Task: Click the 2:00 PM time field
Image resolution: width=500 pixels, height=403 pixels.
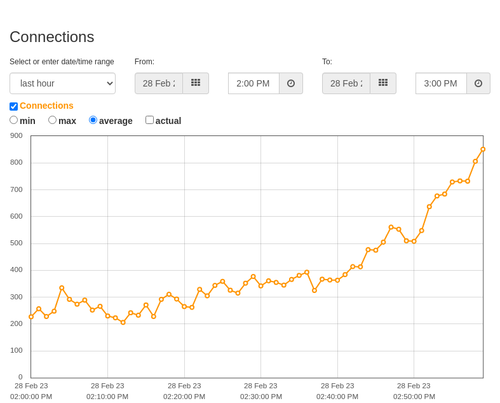Action: click(x=254, y=83)
